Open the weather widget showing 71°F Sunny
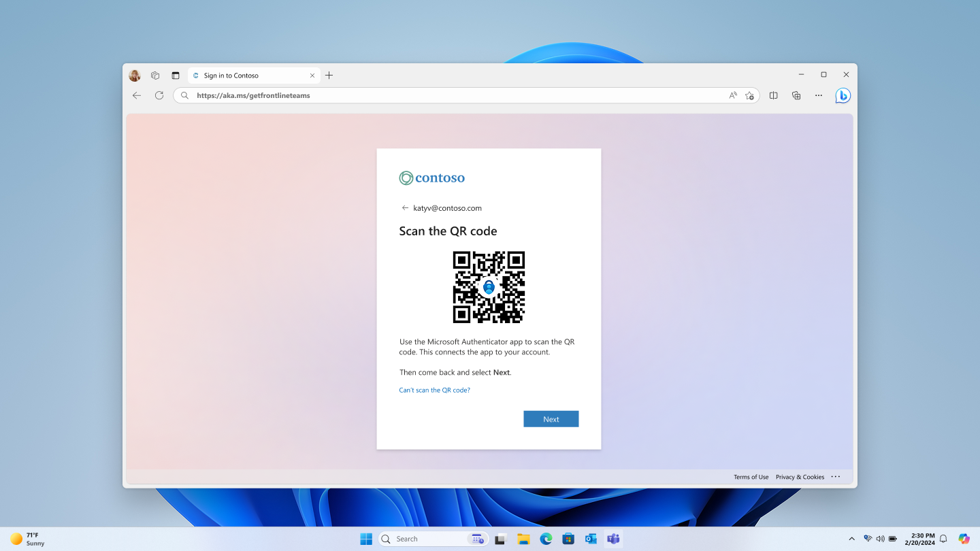 pos(27,539)
